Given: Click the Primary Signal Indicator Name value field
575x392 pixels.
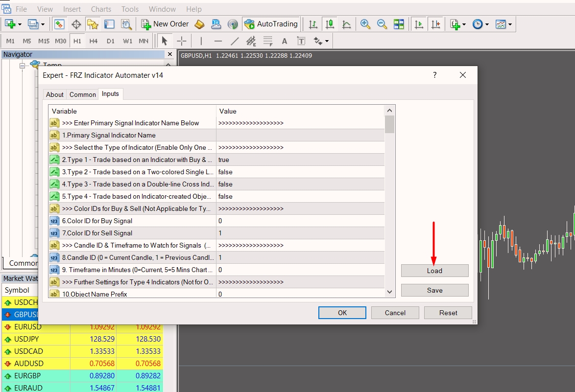Looking at the screenshot, I should tap(300, 135).
